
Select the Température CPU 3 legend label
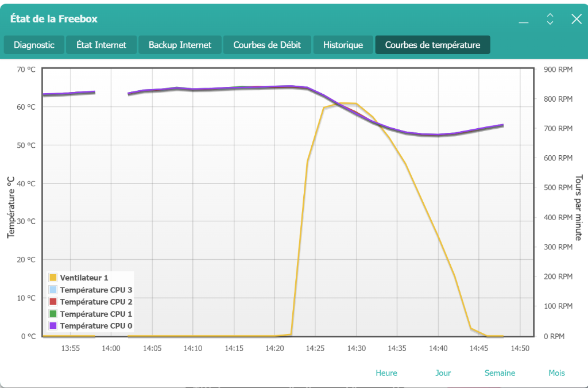tap(96, 290)
